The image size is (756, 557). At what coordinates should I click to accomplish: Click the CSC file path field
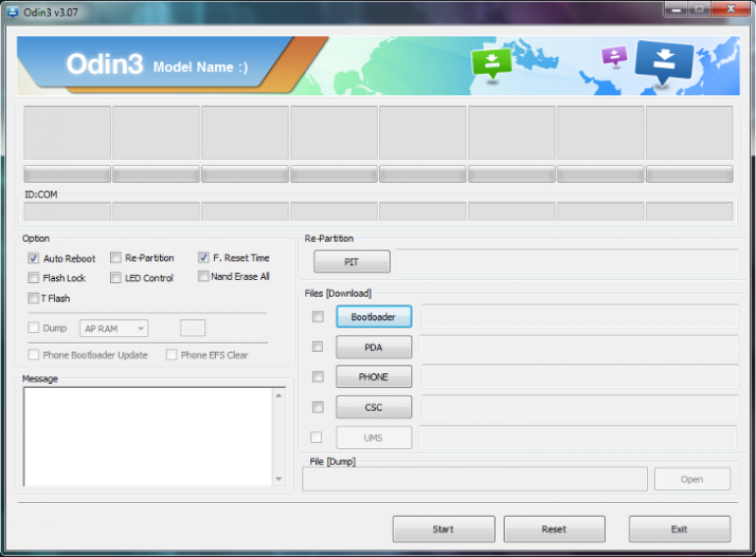(x=579, y=407)
